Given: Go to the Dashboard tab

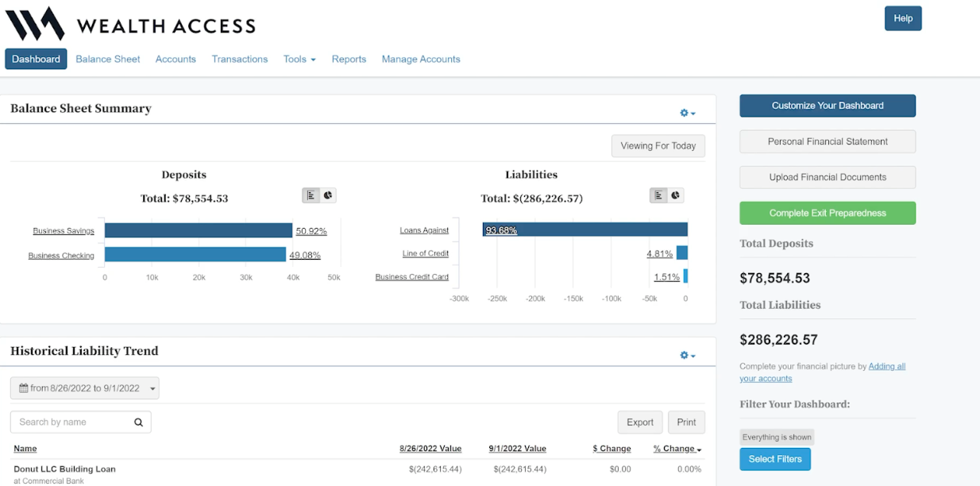Looking at the screenshot, I should [x=36, y=59].
